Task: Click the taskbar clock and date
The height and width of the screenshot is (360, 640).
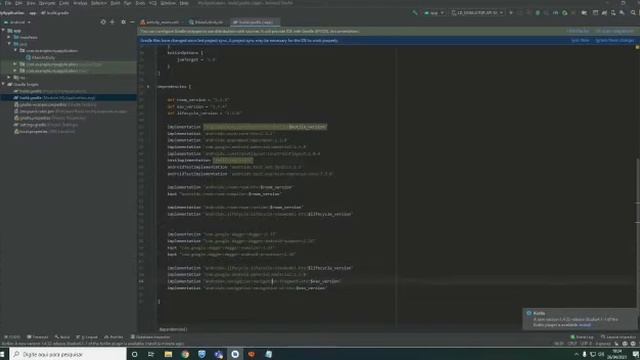Action: click(616, 354)
